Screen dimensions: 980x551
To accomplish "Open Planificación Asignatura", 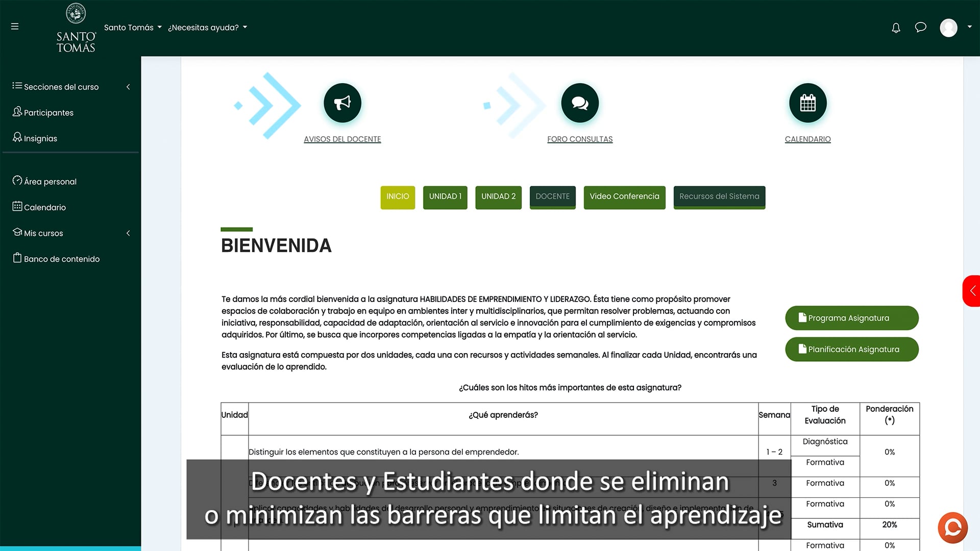I will [x=851, y=349].
